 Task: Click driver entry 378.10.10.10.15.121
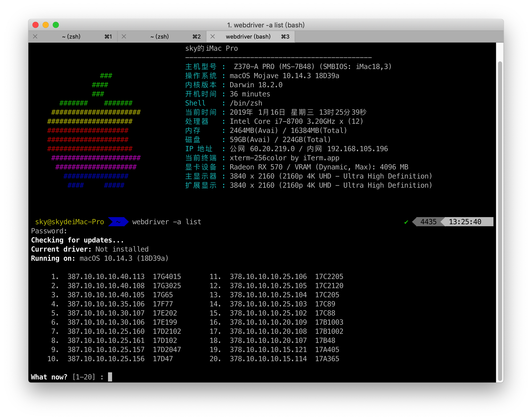pyautogui.click(x=268, y=350)
